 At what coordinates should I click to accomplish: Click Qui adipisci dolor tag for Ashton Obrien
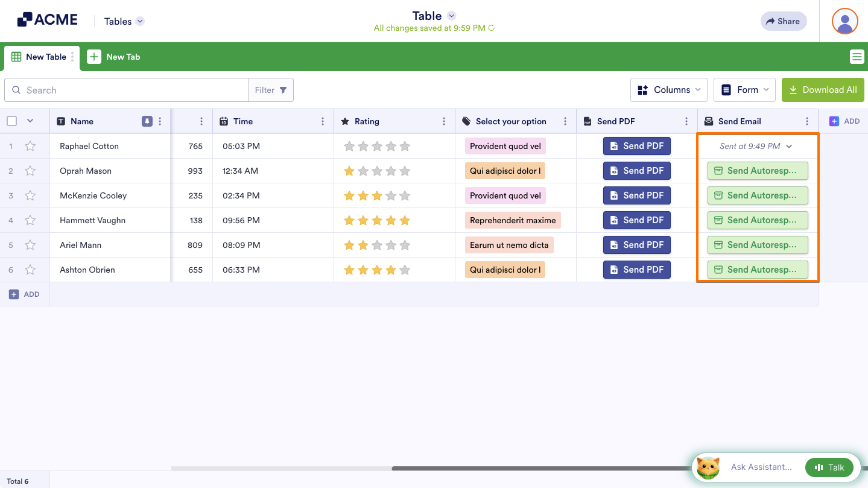click(x=505, y=270)
